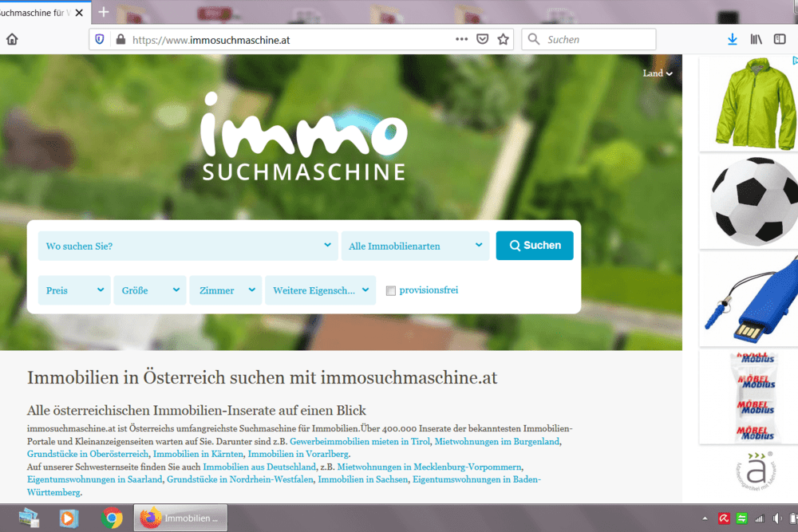
Task: Open the Größe dropdown
Action: [150, 290]
